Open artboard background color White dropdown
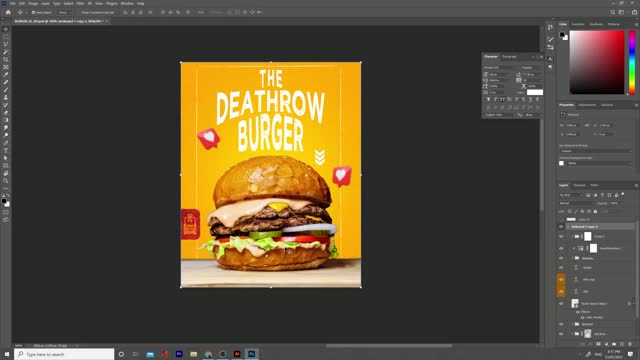This screenshot has height=360, width=640. [x=600, y=163]
